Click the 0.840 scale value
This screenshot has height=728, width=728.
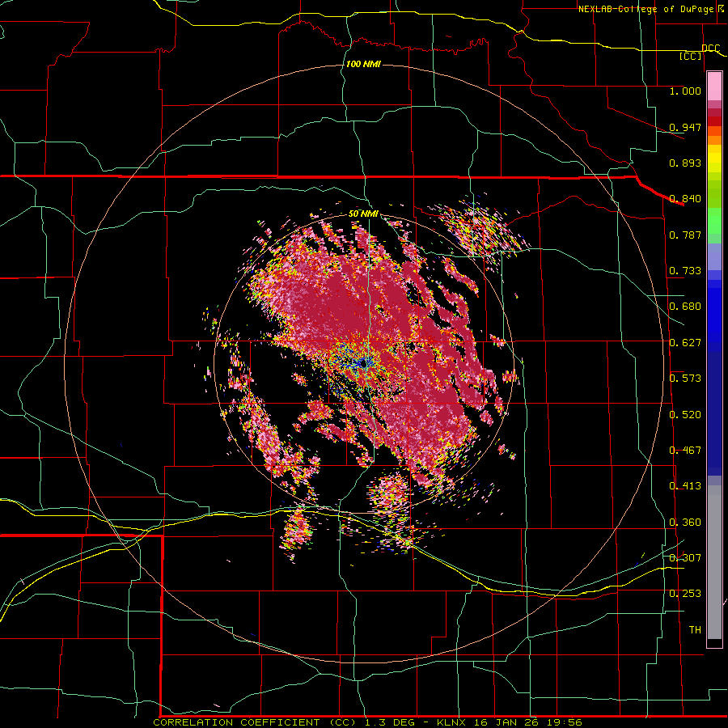(685, 199)
